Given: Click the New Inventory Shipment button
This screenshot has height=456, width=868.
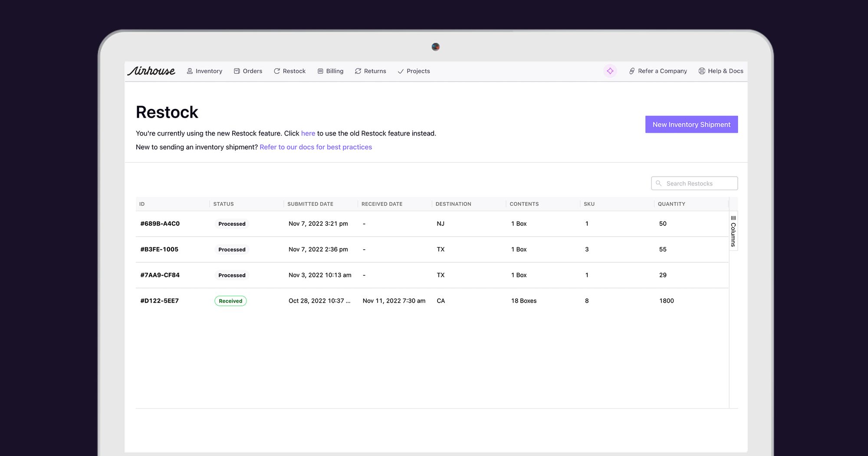Looking at the screenshot, I should coord(691,124).
